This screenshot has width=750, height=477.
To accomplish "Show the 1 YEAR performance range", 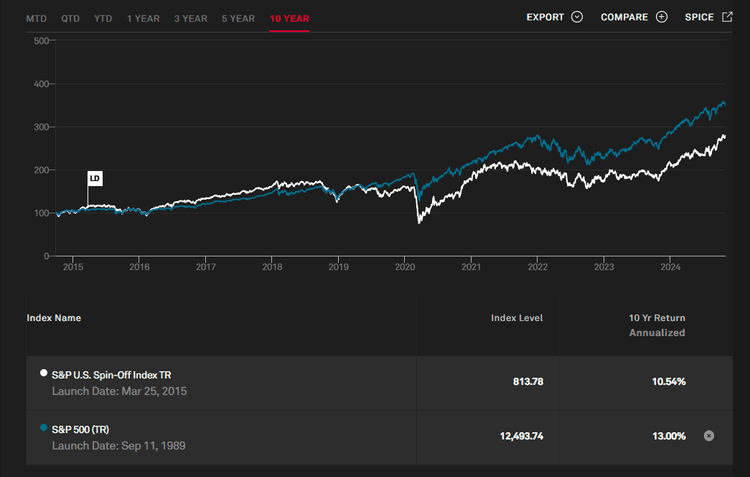I will (x=143, y=19).
